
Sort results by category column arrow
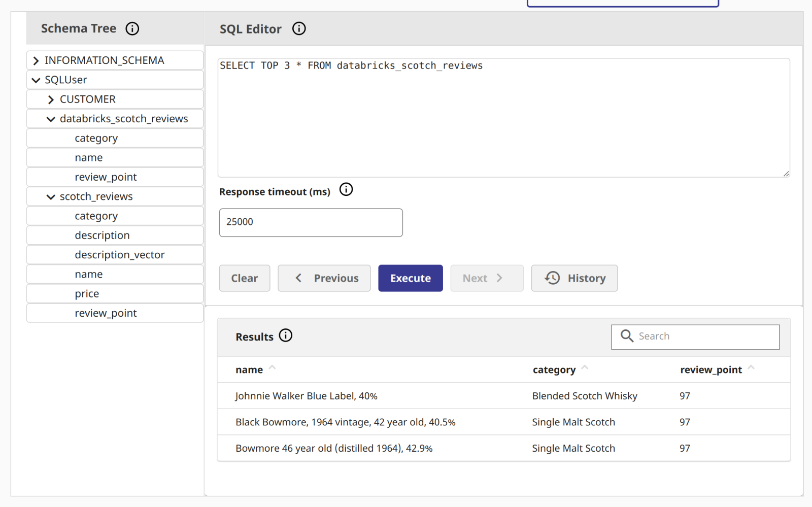tap(585, 368)
